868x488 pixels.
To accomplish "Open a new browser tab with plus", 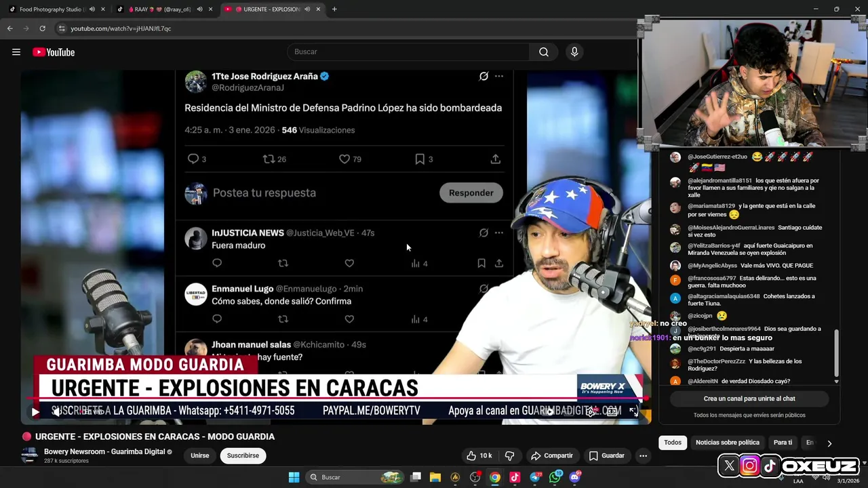I will coord(334,9).
